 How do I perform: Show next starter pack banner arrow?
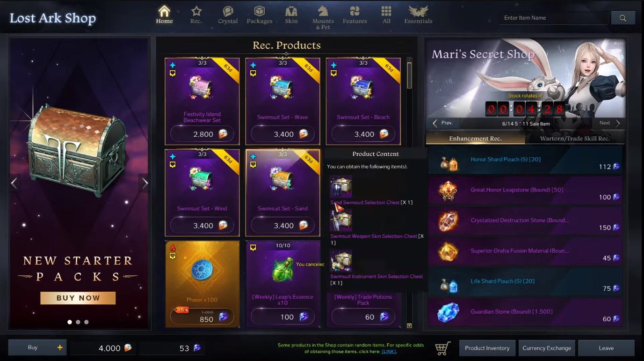[x=145, y=183]
